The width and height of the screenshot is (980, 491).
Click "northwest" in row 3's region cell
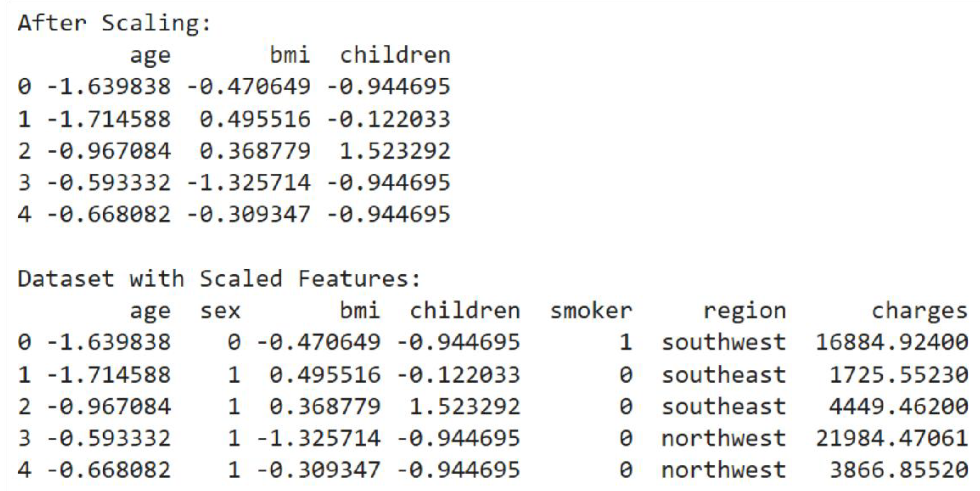(723, 438)
